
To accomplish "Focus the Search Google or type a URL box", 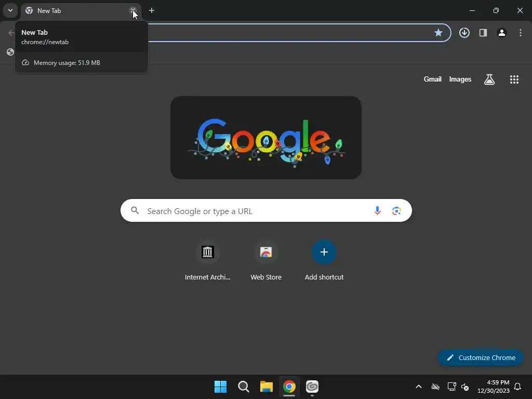I will (266, 211).
